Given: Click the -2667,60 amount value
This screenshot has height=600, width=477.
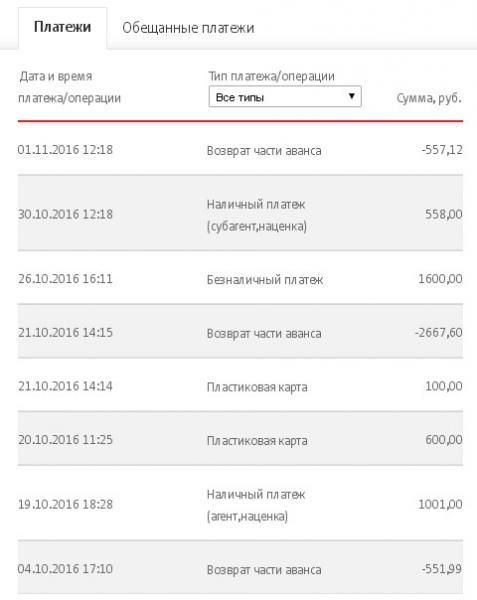Looking at the screenshot, I should tap(438, 333).
